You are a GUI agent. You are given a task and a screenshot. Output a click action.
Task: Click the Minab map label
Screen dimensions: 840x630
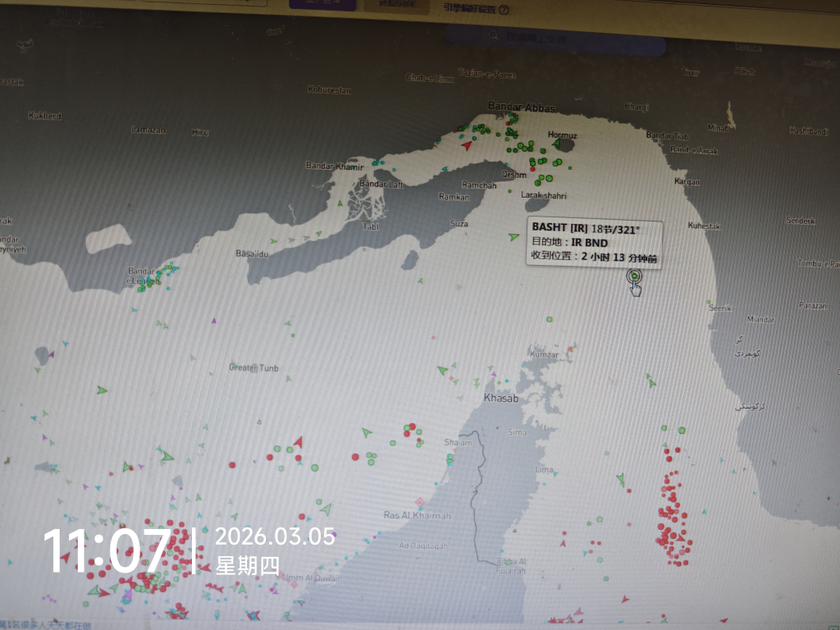pos(718,127)
